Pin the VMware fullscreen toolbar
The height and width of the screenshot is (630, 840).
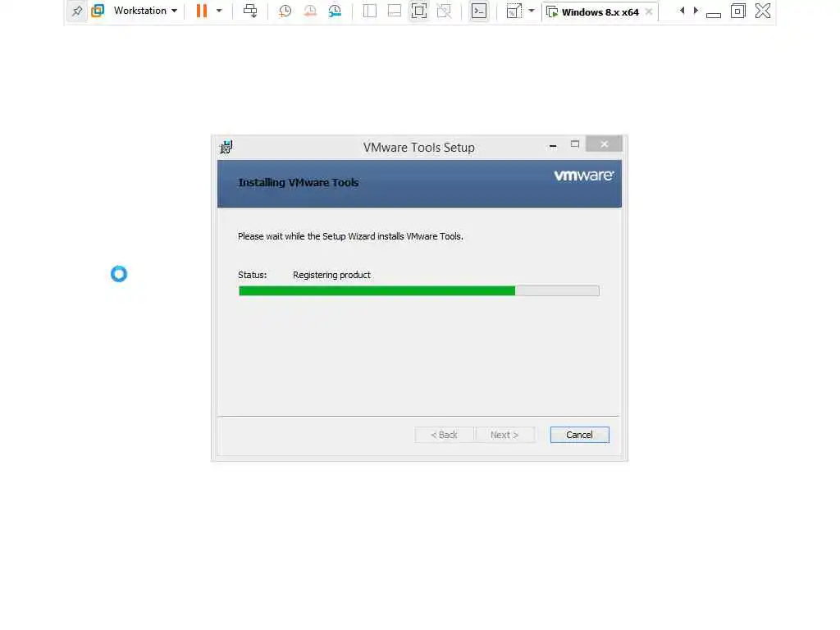point(76,11)
